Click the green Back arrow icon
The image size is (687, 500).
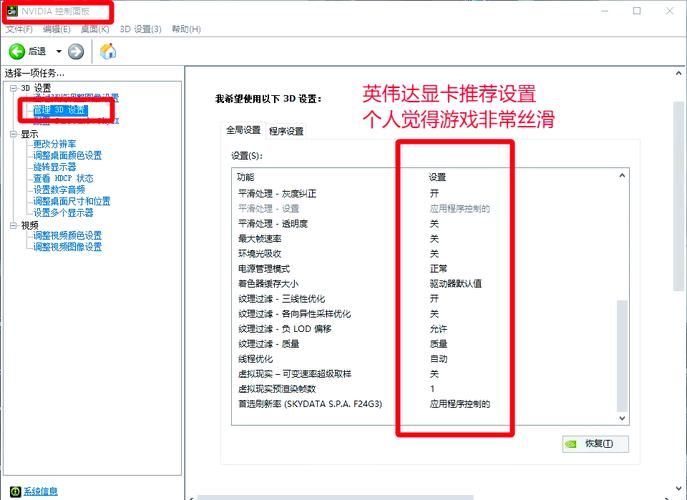click(x=17, y=52)
